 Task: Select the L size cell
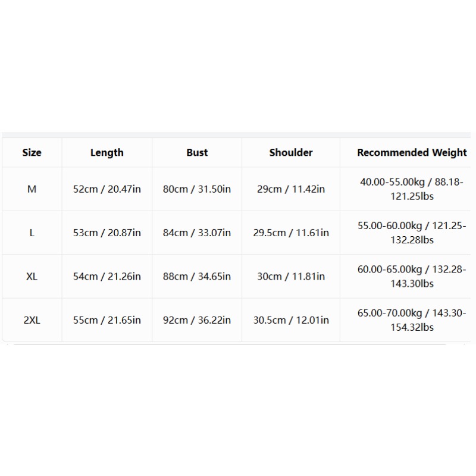pos(32,233)
